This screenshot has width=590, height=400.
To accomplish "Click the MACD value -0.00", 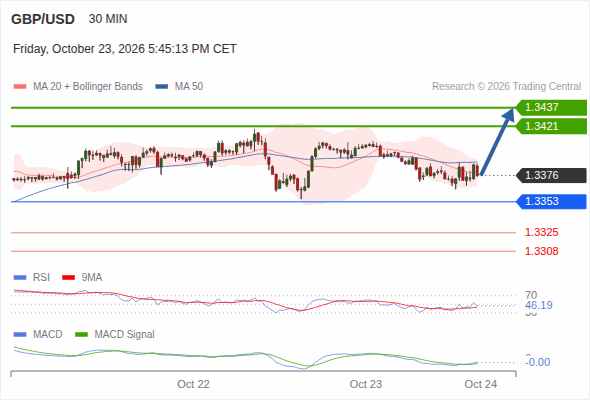I will (538, 362).
